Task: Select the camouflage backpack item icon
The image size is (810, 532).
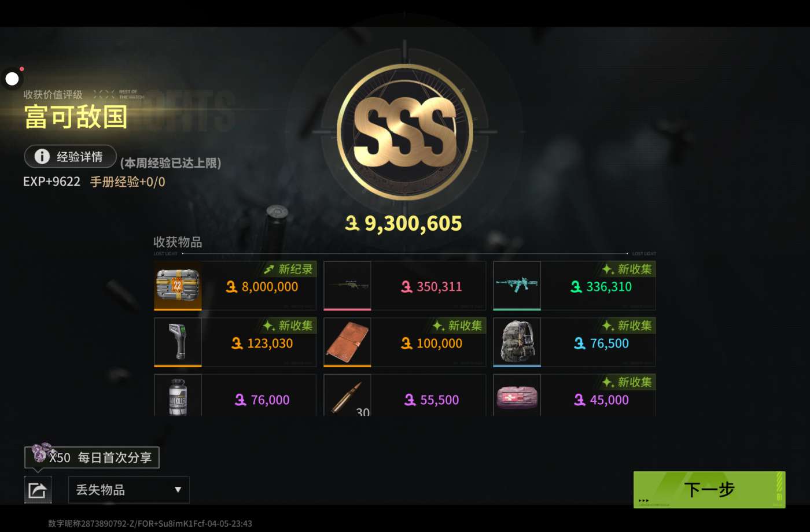Action: 517,342
